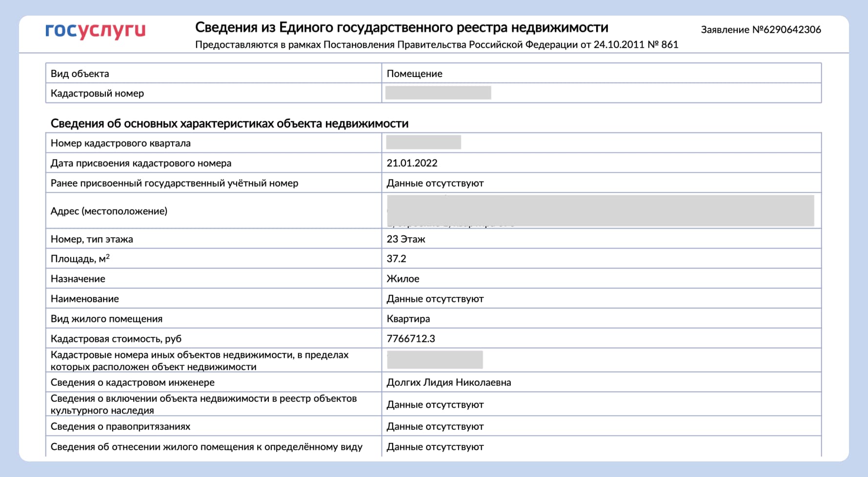This screenshot has width=868, height=477.
Task: Select the engineer name Долгих Лидия Николаевна
Action: click(448, 382)
